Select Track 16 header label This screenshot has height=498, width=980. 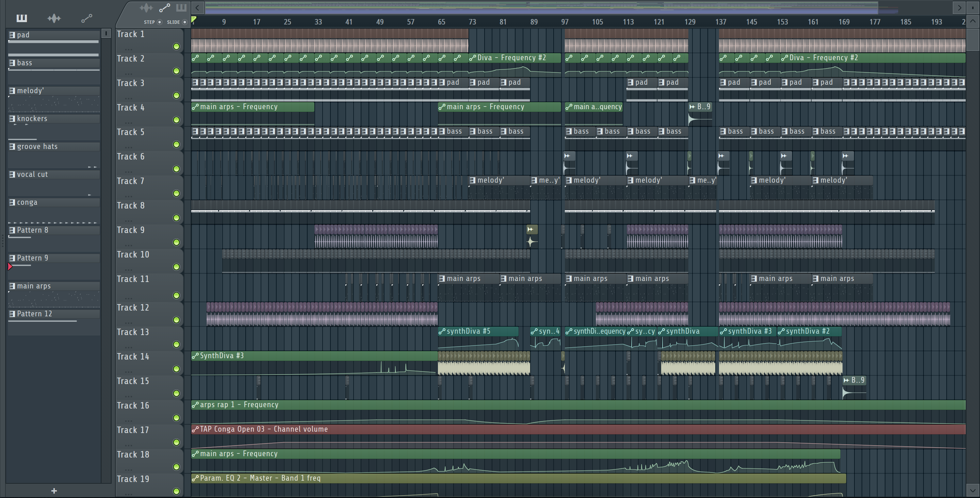(133, 405)
